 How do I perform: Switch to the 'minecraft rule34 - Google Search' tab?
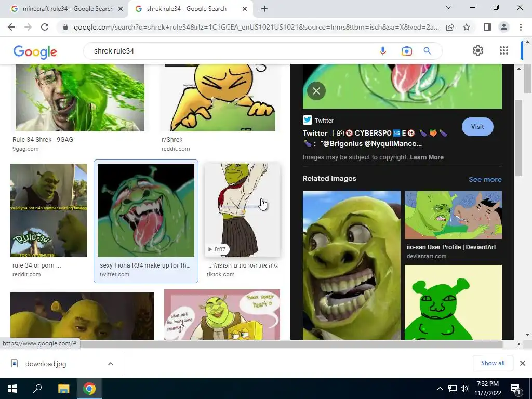(68, 9)
